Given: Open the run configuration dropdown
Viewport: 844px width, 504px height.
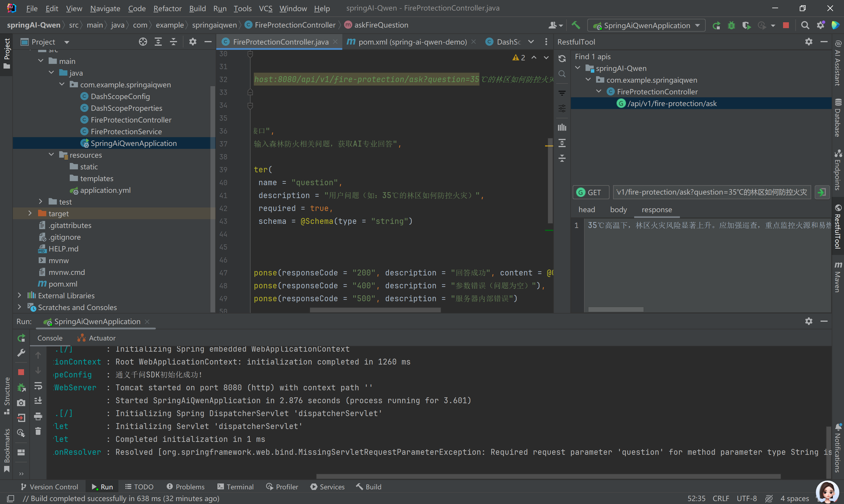Looking at the screenshot, I should (x=647, y=25).
